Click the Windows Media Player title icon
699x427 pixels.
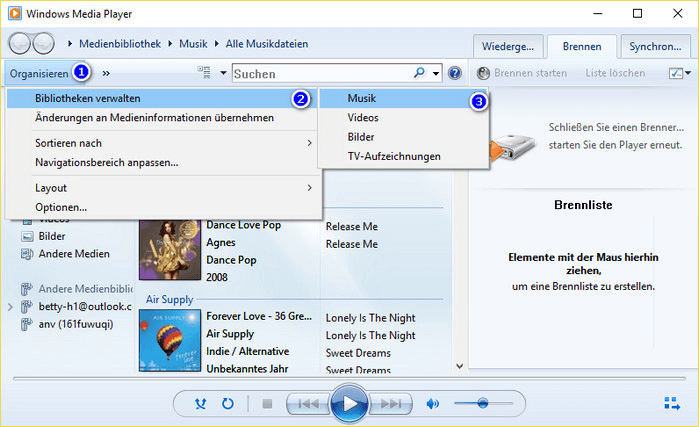pyautogui.click(x=15, y=13)
